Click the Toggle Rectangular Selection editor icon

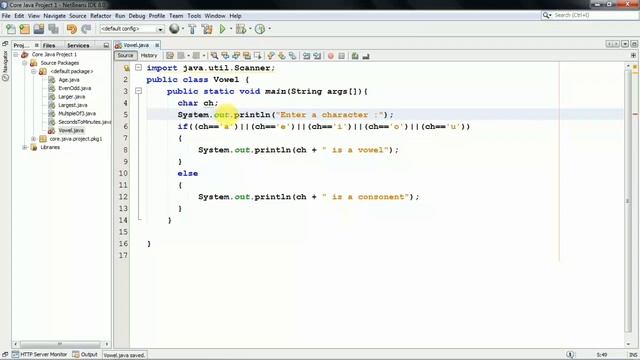click(x=258, y=56)
